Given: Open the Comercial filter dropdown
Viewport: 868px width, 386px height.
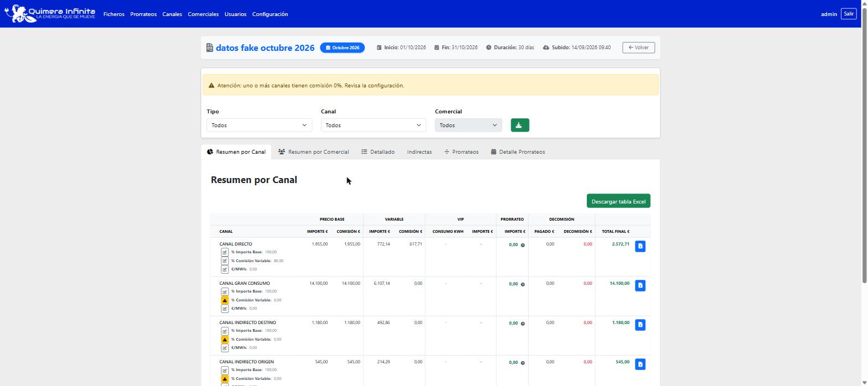Looking at the screenshot, I should pos(468,125).
